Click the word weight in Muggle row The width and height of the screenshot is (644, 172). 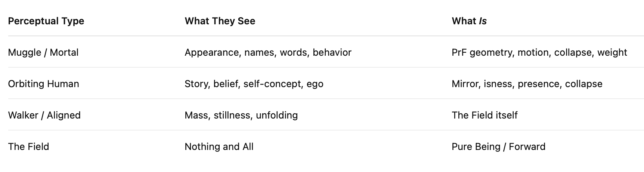(612, 53)
